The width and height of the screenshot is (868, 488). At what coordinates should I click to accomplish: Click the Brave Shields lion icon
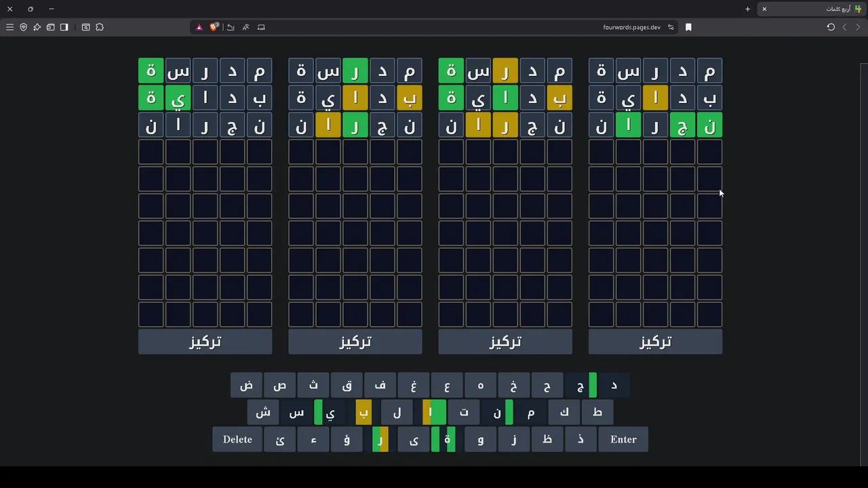click(x=214, y=27)
